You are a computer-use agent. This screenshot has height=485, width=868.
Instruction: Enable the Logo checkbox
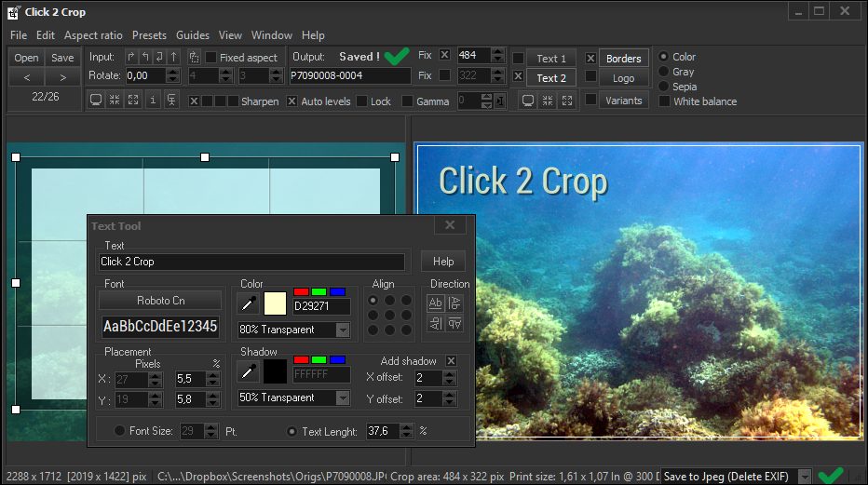590,76
